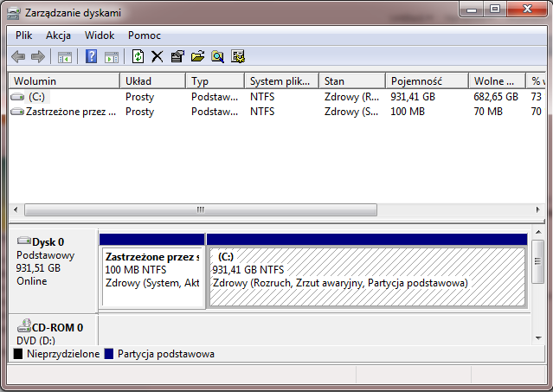The width and height of the screenshot is (553, 392).
Task: Click the vertical scrollbar thumb in disk pane
Action: [x=537, y=261]
